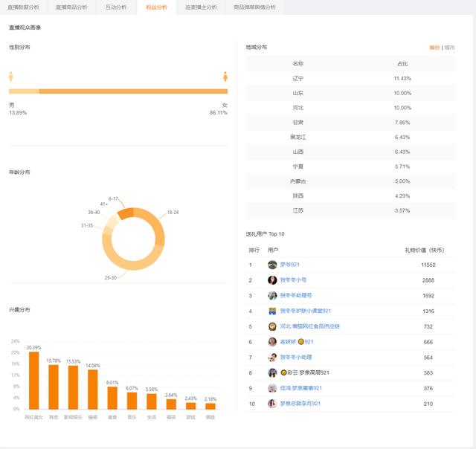This screenshot has height=449, width=476.
Task: Open the rank 10 user name link
Action: point(300,404)
